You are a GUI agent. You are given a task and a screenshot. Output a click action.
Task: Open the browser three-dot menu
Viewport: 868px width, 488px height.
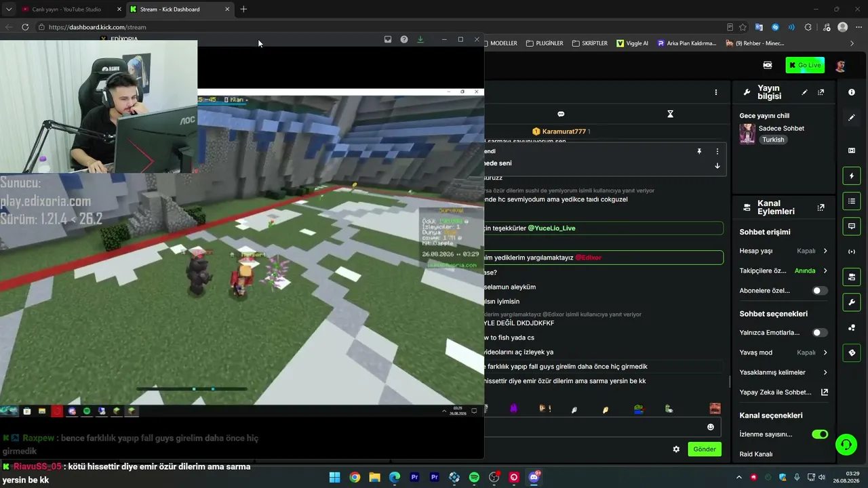pos(859,27)
